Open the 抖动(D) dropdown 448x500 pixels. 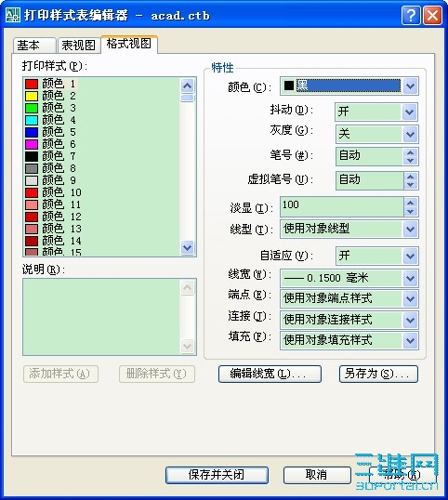coord(409,112)
